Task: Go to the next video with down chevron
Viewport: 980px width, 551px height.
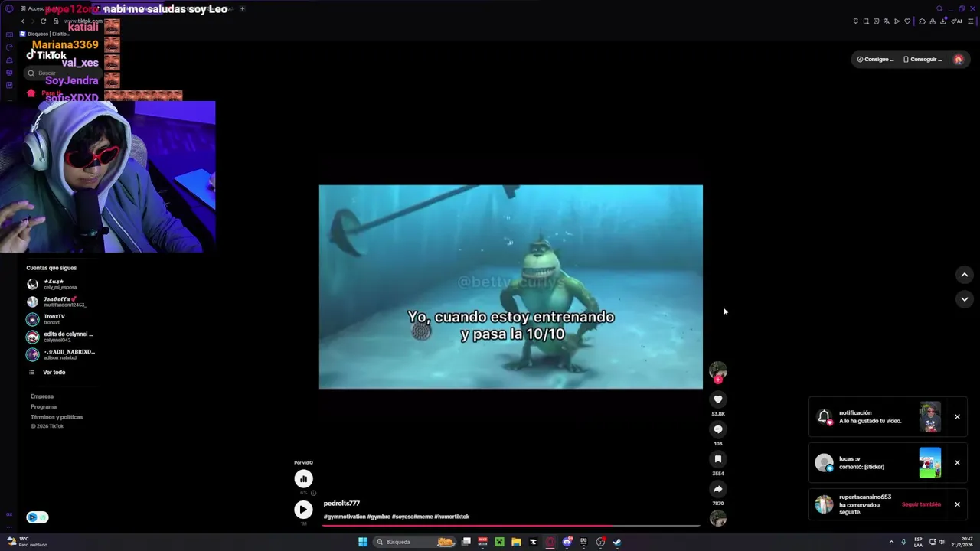Action: pos(964,299)
